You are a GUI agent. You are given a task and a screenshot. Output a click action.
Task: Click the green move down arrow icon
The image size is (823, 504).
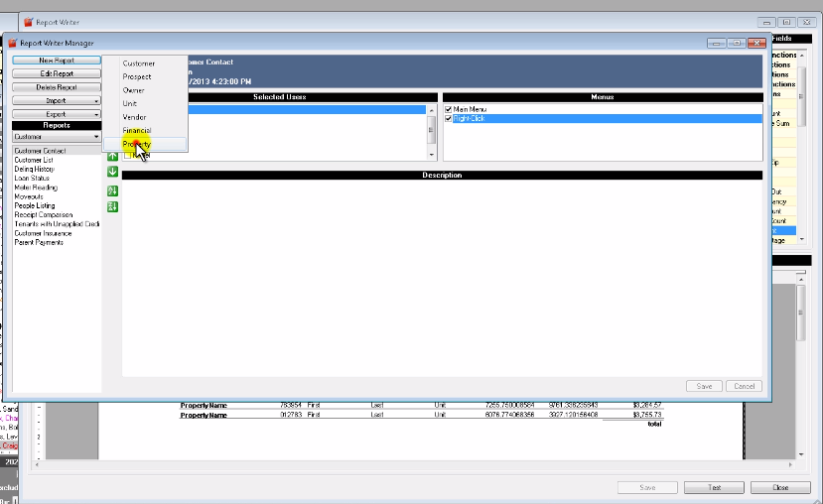(112, 172)
